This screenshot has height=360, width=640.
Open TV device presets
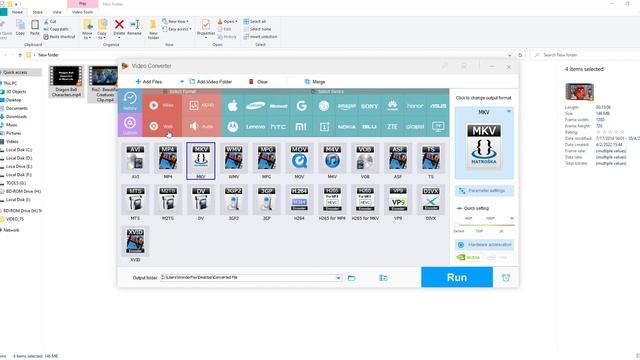tap(438, 127)
